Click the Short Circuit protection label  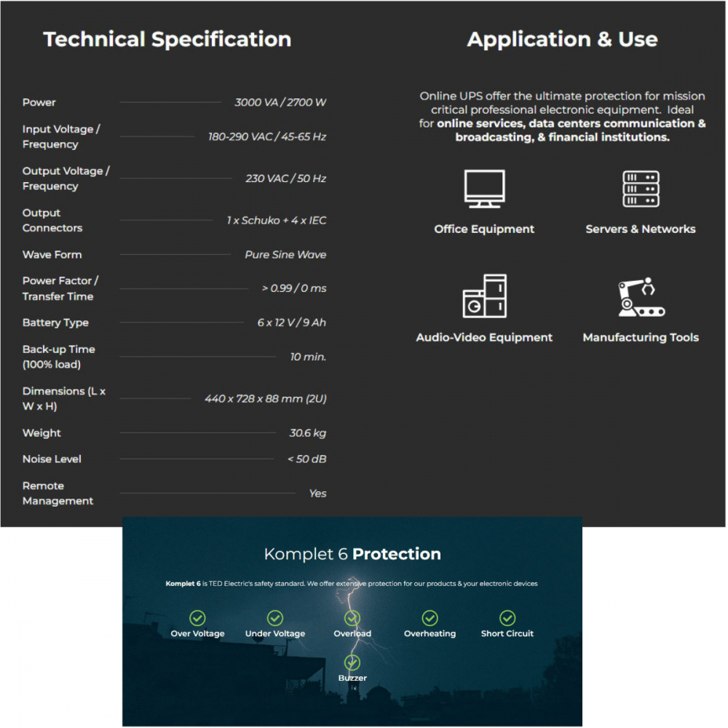pyautogui.click(x=507, y=634)
